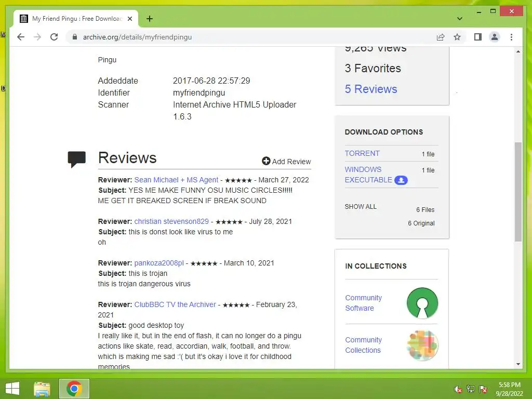Click the browser forward arrow
The width and height of the screenshot is (532, 399).
tap(37, 37)
